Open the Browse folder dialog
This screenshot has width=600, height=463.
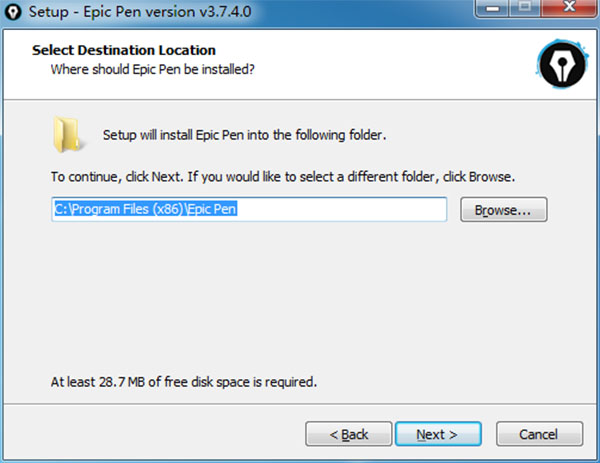(504, 210)
